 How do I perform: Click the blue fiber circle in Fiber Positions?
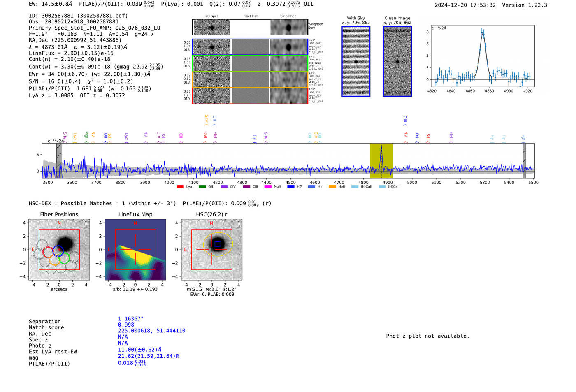(x=58, y=250)
